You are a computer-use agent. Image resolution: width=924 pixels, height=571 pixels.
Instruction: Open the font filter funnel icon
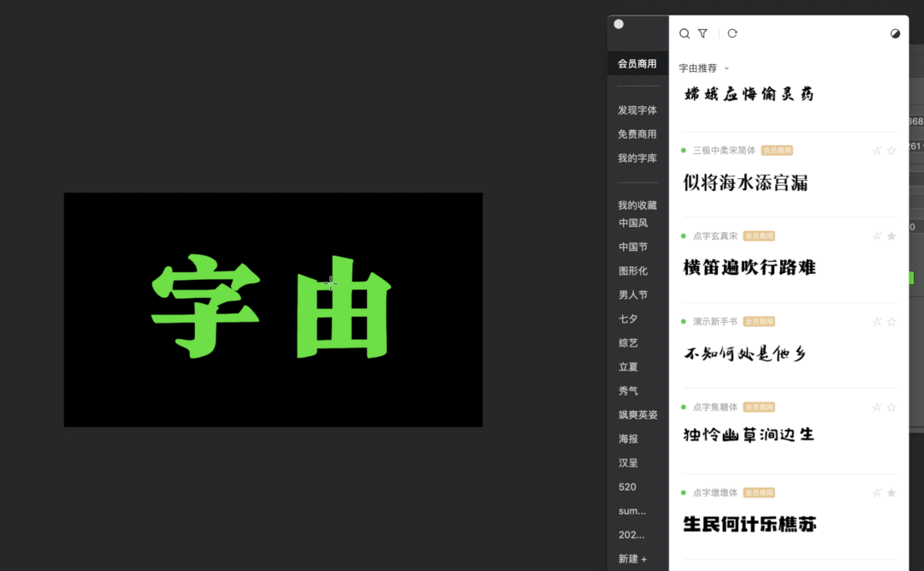pos(702,33)
